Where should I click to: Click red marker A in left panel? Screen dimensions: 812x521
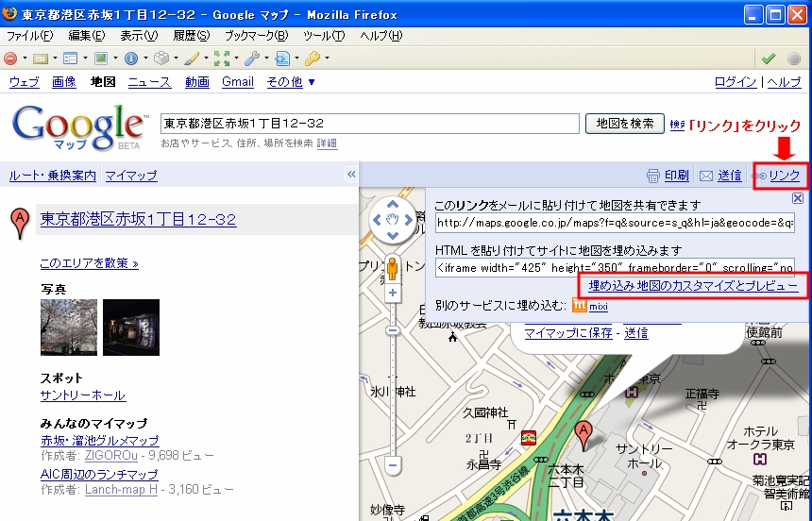tap(20, 223)
